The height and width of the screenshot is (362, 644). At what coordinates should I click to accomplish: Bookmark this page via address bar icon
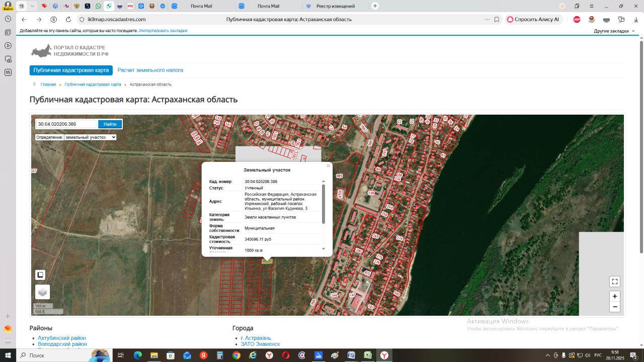[x=497, y=20]
